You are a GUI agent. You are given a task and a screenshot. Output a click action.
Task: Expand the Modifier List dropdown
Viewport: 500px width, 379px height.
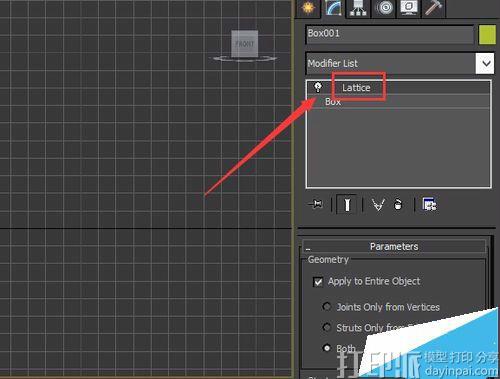coord(486,63)
